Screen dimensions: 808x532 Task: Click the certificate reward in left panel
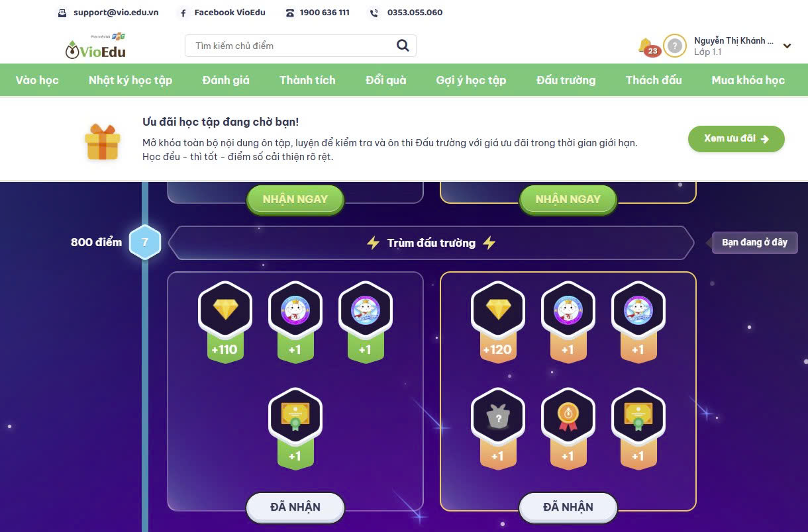295,416
